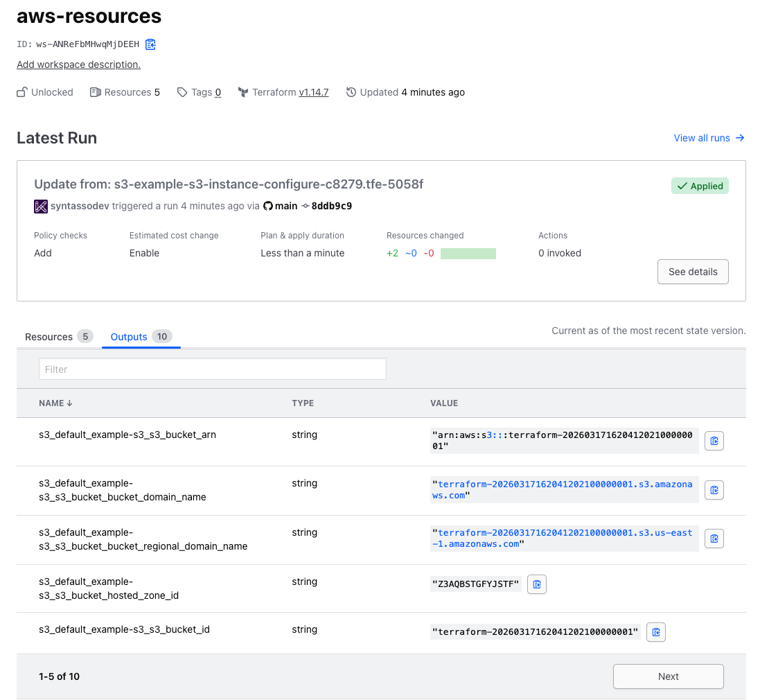Click Add workspace description
Viewport: 760px width, 700px height.
click(78, 64)
